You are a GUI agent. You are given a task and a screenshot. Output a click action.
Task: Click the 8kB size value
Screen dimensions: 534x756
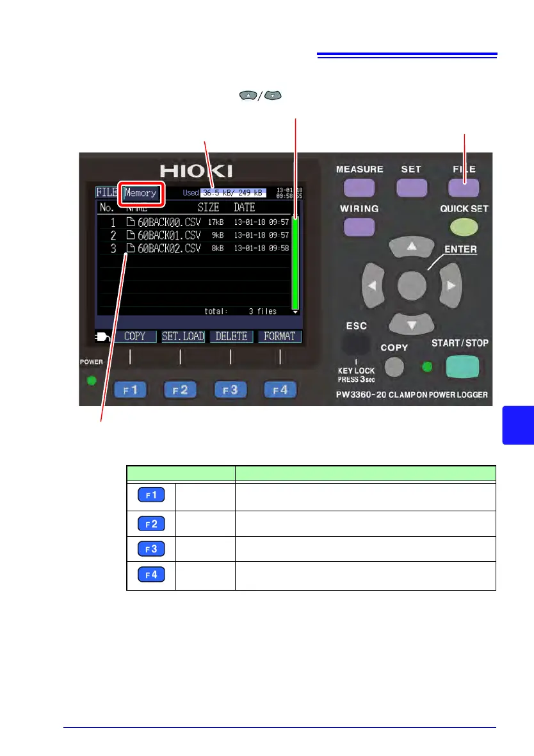coord(218,249)
